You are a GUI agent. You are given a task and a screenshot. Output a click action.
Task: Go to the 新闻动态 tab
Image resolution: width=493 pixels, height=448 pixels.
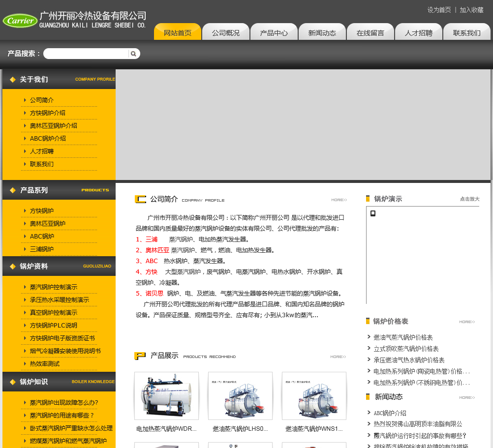pos(322,32)
